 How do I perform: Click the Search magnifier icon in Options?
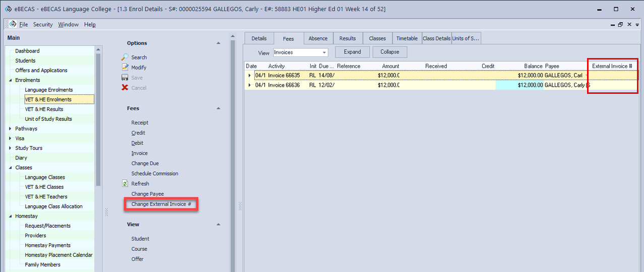(x=125, y=57)
